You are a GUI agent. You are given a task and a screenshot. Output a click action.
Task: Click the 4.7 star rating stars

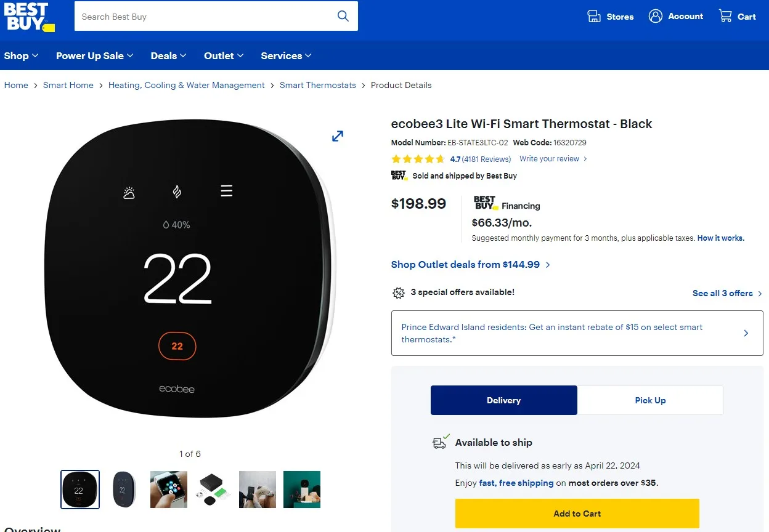pyautogui.click(x=418, y=159)
